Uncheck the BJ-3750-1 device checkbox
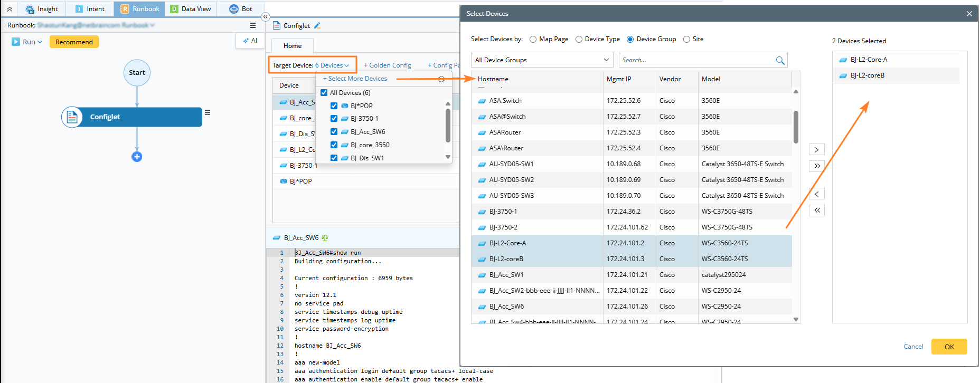Viewport: 980px width, 383px height. (334, 119)
